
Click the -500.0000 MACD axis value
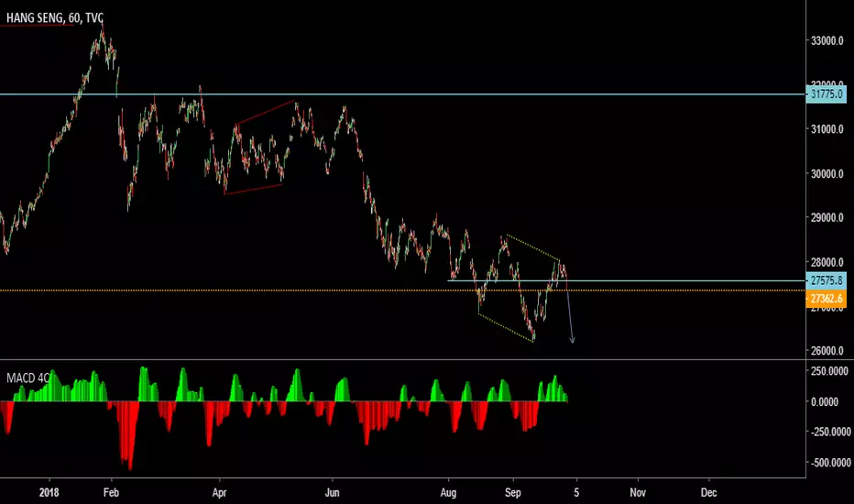tap(829, 463)
